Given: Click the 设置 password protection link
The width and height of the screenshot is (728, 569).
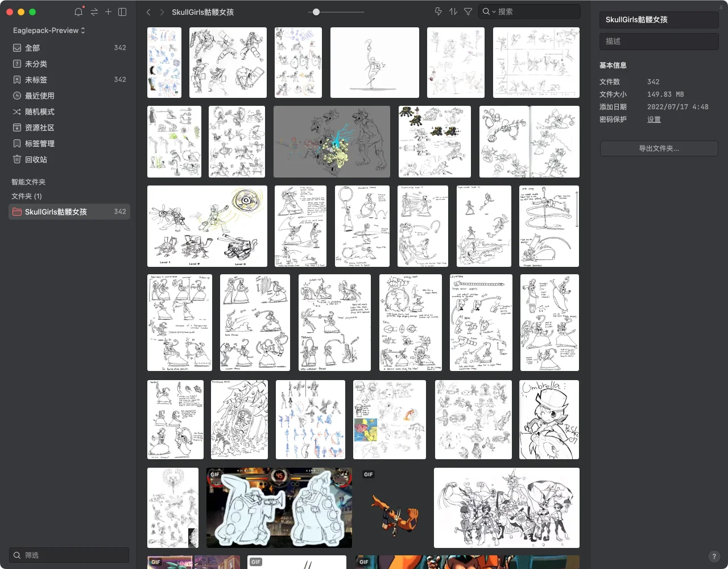Looking at the screenshot, I should 653,119.
